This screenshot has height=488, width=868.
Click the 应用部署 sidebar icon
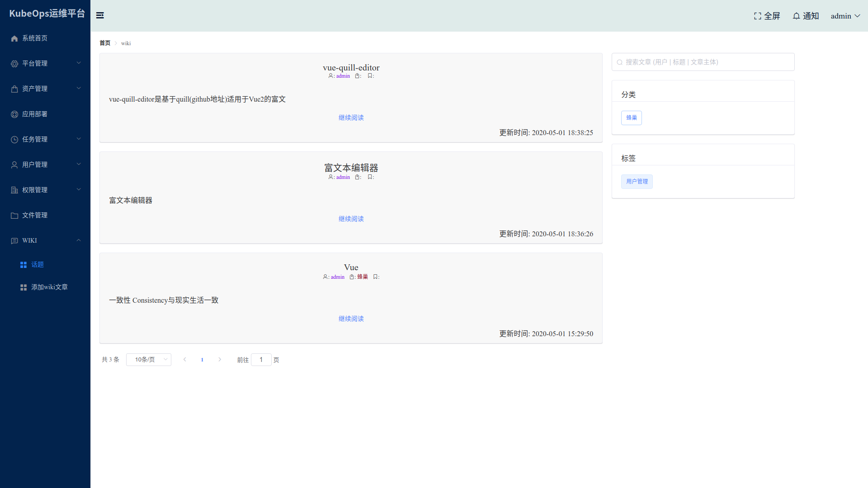tap(14, 114)
